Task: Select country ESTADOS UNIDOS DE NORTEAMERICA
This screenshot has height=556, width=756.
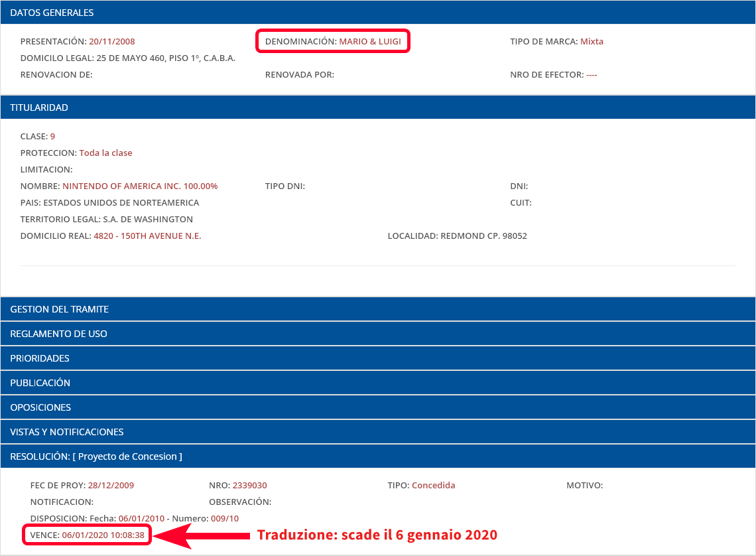Action: click(x=121, y=202)
